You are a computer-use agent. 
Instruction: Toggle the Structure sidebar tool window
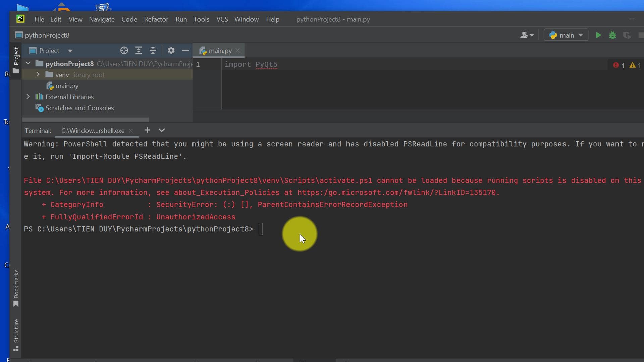16,335
